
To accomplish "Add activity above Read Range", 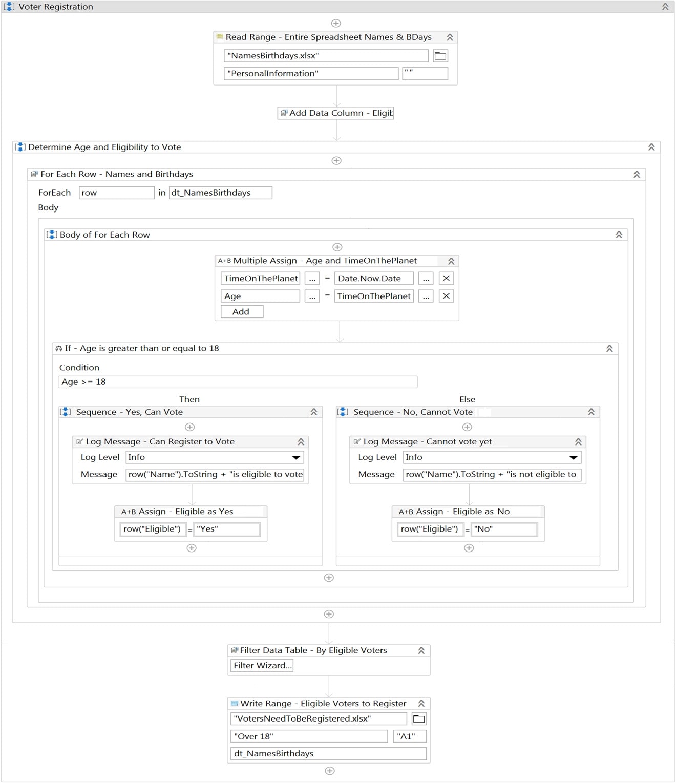I will click(x=336, y=23).
